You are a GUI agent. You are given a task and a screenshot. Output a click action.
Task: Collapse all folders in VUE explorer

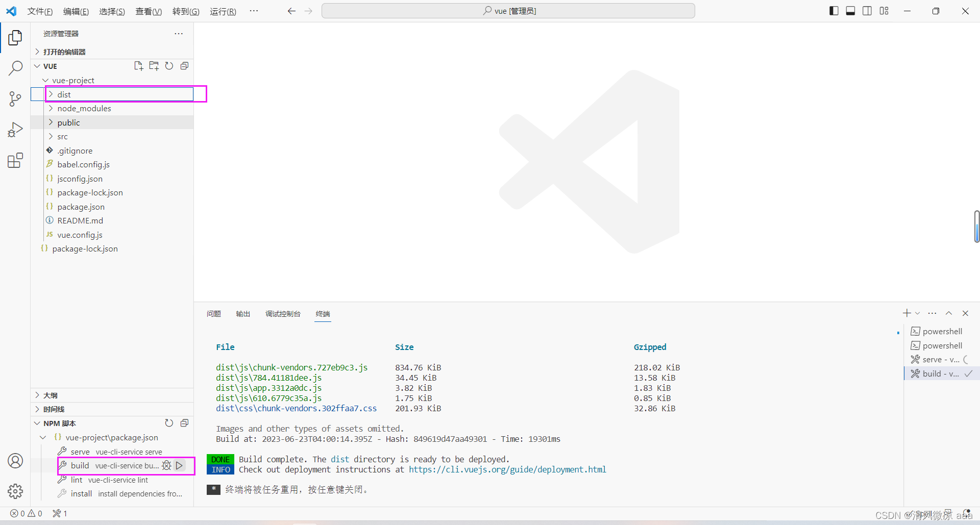[184, 66]
